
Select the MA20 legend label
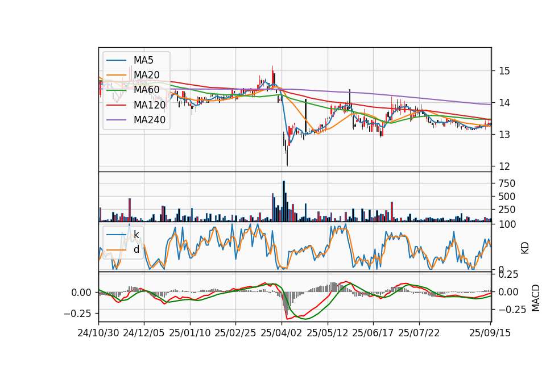(146, 75)
